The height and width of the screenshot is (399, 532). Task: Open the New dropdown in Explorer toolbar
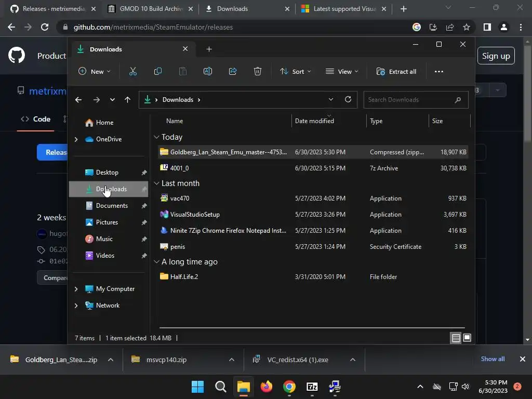click(x=95, y=72)
